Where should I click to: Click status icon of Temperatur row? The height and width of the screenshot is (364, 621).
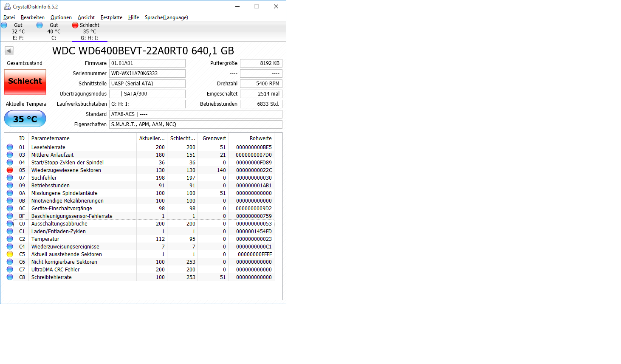coord(10,239)
